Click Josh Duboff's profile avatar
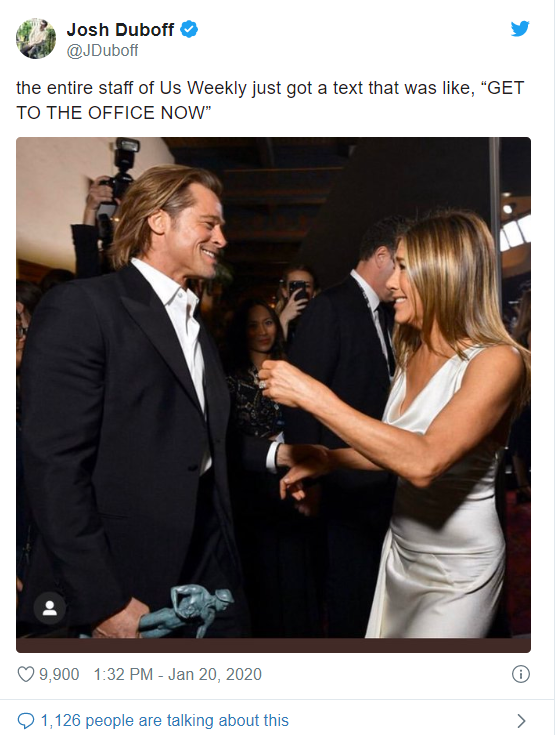This screenshot has width=555, height=735. [36, 38]
